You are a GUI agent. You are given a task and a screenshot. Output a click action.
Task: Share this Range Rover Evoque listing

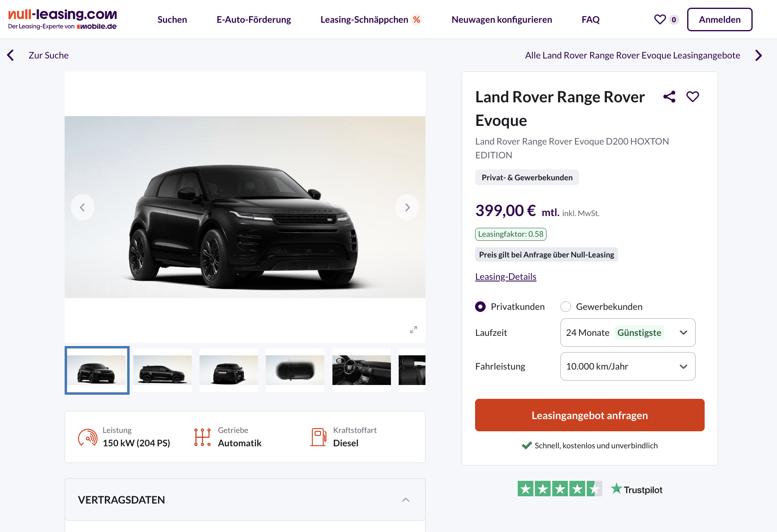(x=669, y=97)
